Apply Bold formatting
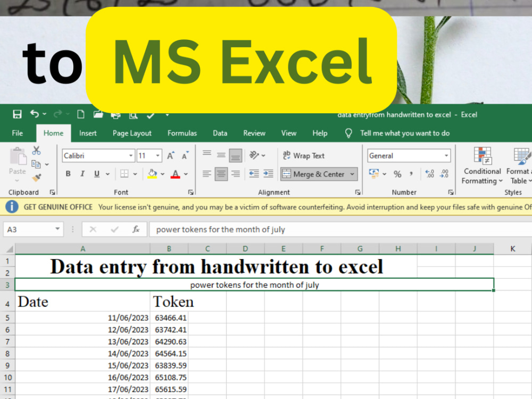 point(68,174)
